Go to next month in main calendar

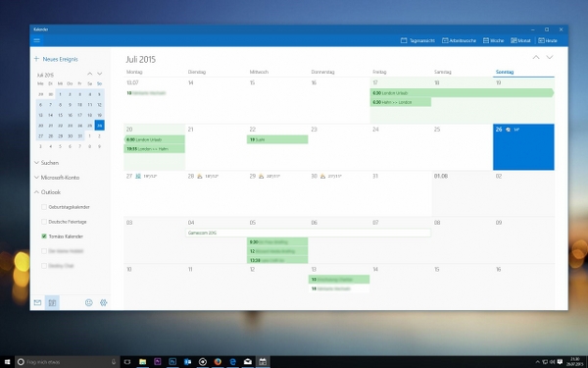pos(550,57)
